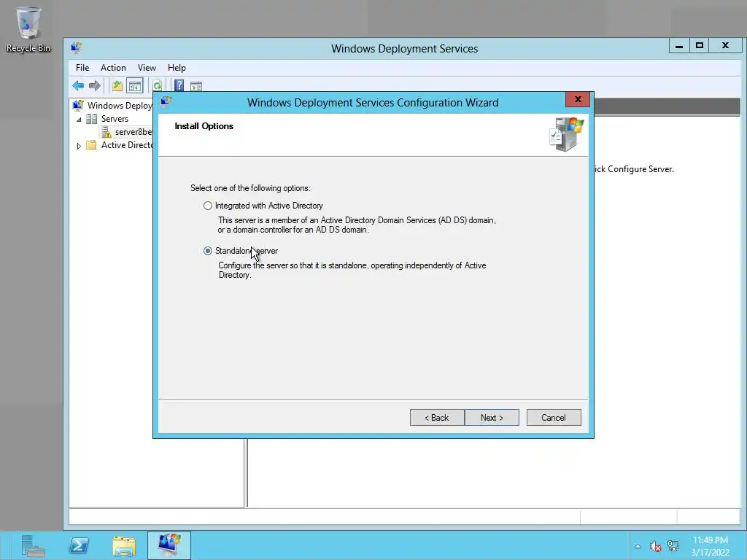Viewport: 747px width, 560px height.
Task: Select Integrated with Active Directory option
Action: pos(208,206)
